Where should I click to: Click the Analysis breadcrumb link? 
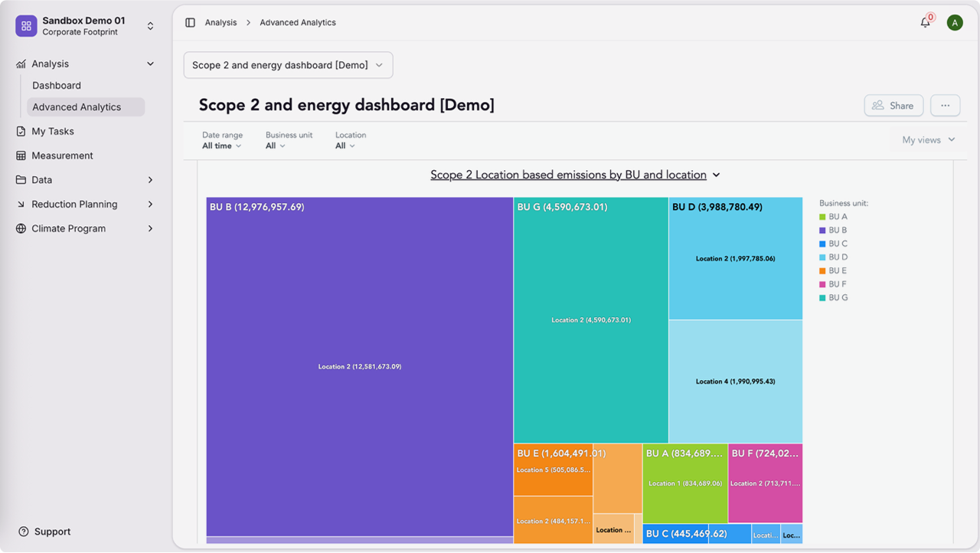pyautogui.click(x=222, y=22)
